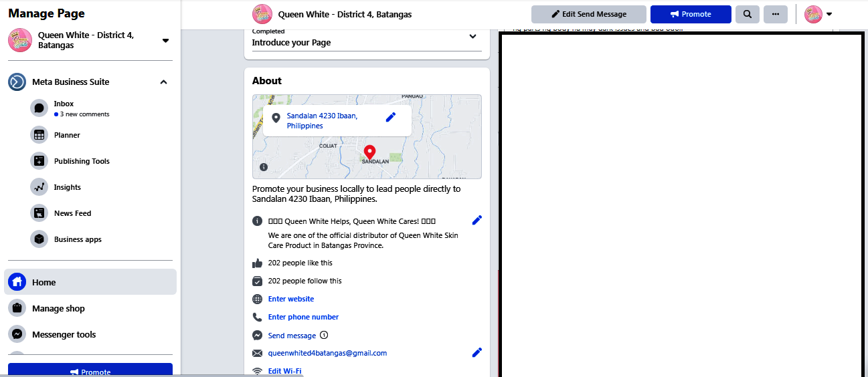The image size is (868, 377).
Task: Click the Send message link
Action: 292,336
